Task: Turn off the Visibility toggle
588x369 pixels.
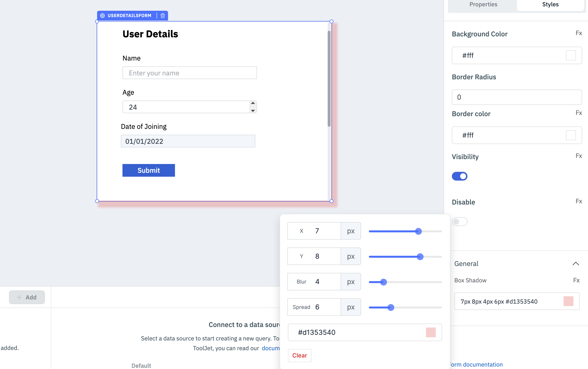Action: pos(459,176)
